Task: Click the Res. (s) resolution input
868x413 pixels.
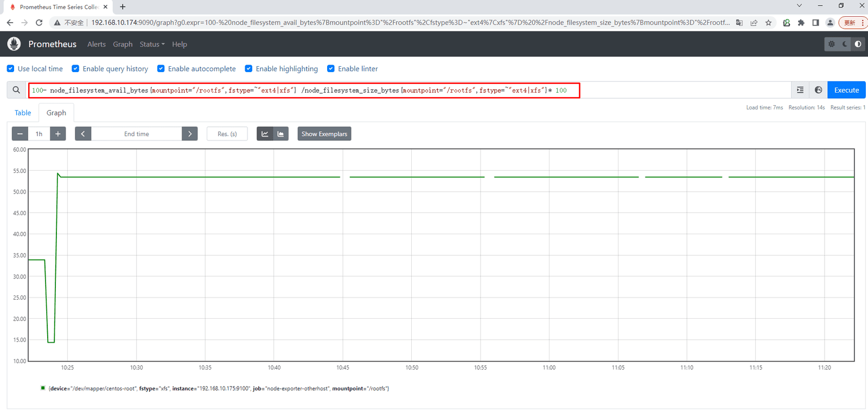Action: (x=227, y=134)
